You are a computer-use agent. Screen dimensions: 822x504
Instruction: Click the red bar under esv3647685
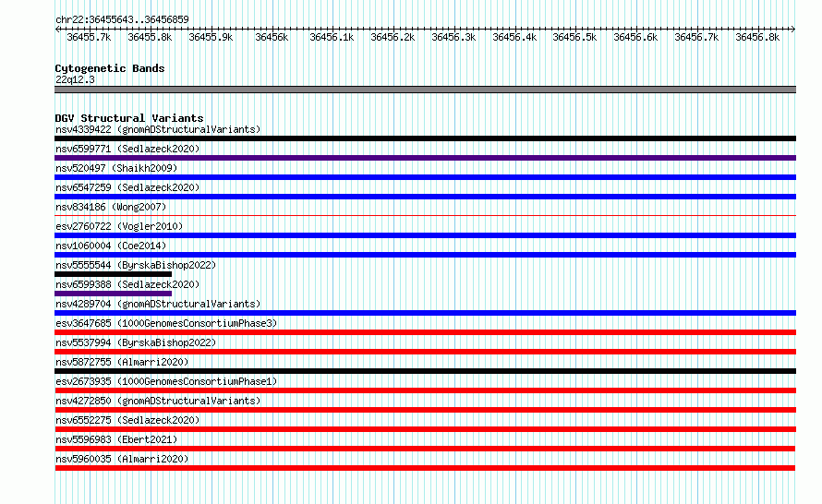pyautogui.click(x=425, y=332)
